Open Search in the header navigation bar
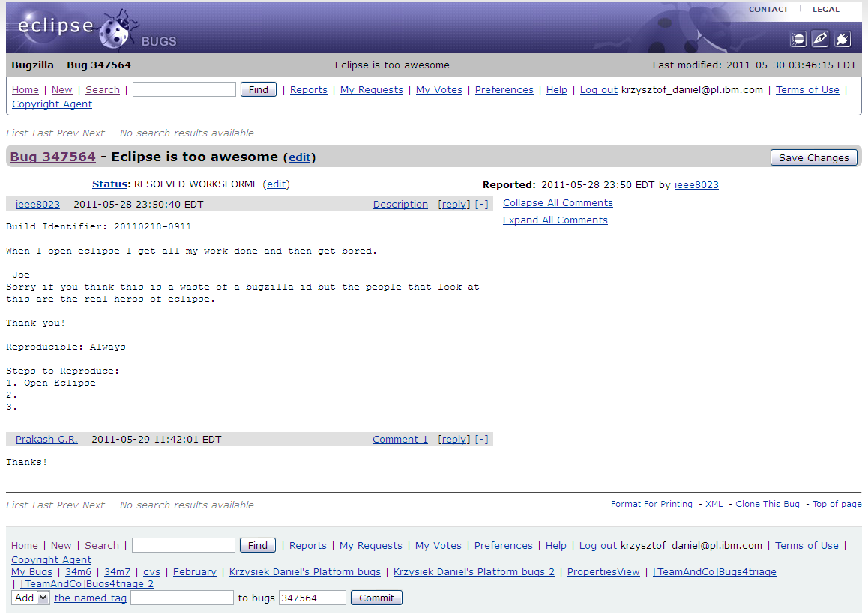868x615 pixels. [x=103, y=90]
